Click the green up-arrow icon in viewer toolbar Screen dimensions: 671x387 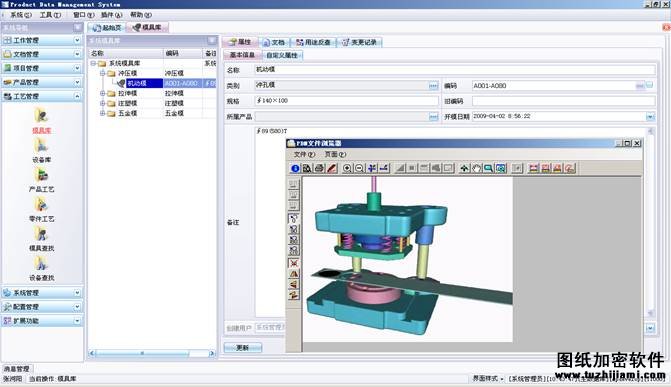pos(464,168)
